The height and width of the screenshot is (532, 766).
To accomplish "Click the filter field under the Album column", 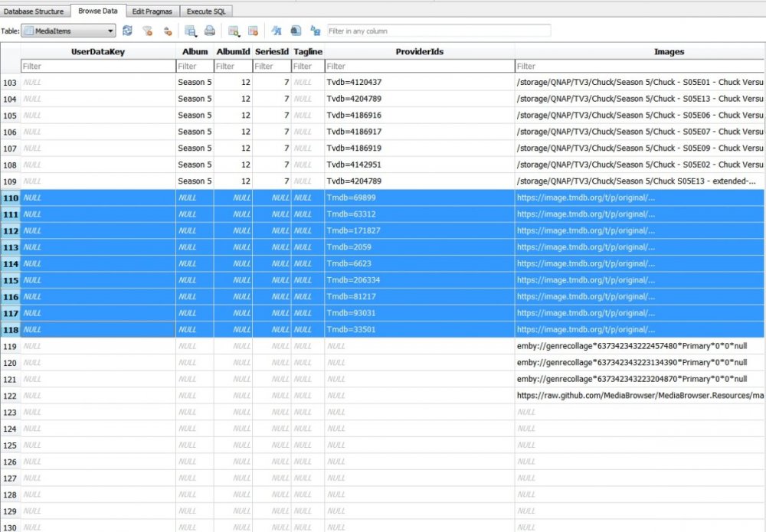I will click(x=194, y=67).
